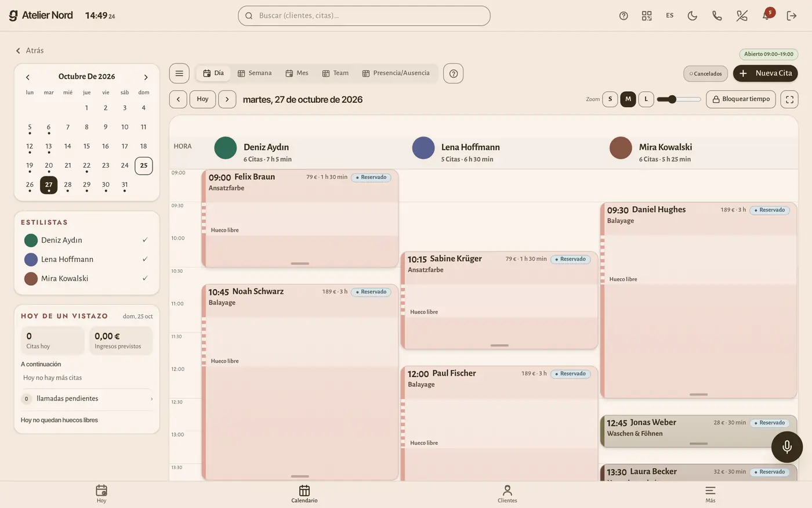Open notifications bell with badge
The image size is (812, 508).
[x=767, y=15]
